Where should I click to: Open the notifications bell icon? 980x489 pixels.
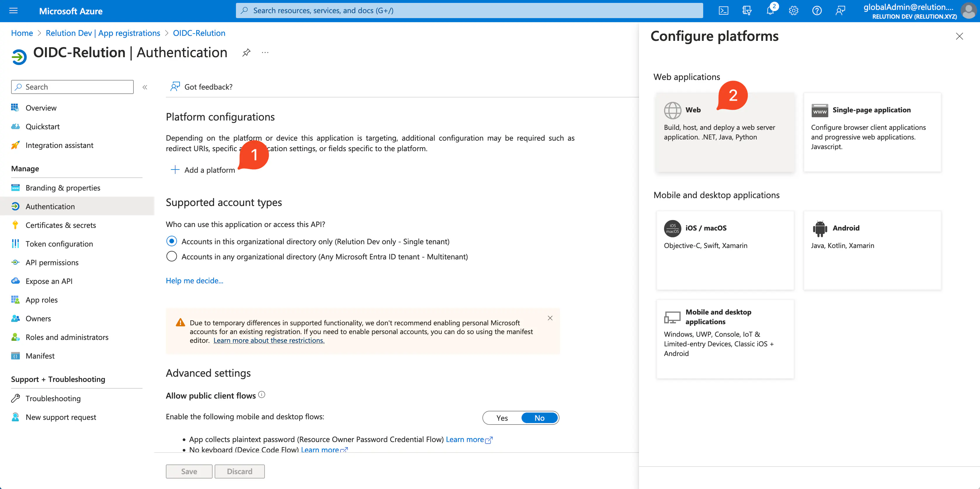tap(770, 11)
